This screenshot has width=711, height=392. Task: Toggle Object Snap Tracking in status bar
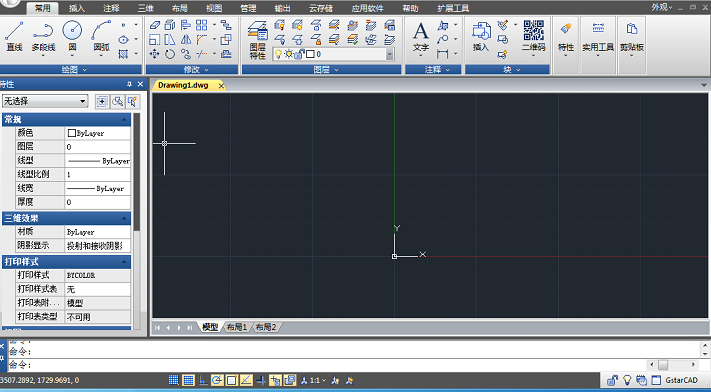(246, 380)
